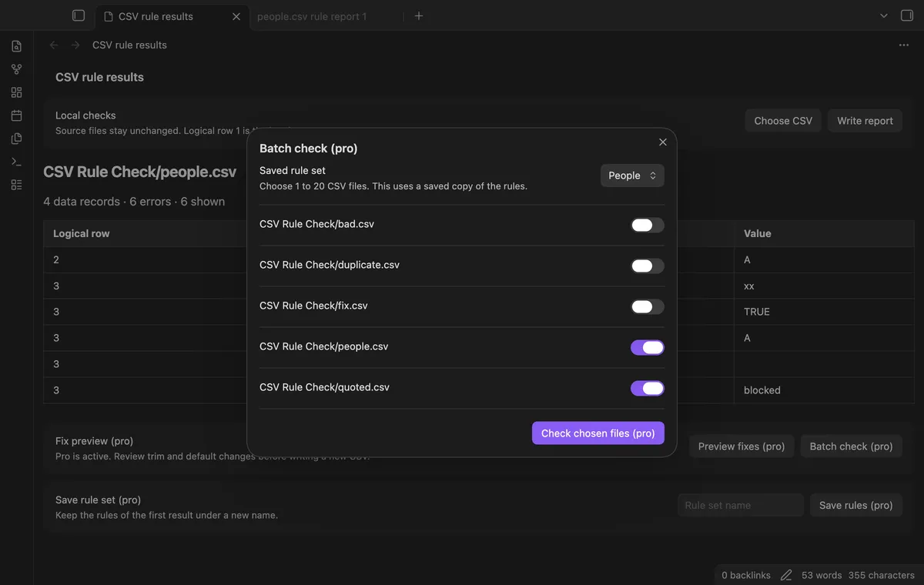Enable the fix.csv toggle

[648, 306]
